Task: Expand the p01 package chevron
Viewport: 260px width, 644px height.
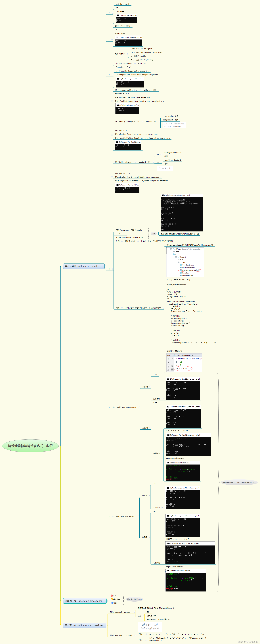Action: point(176,260)
